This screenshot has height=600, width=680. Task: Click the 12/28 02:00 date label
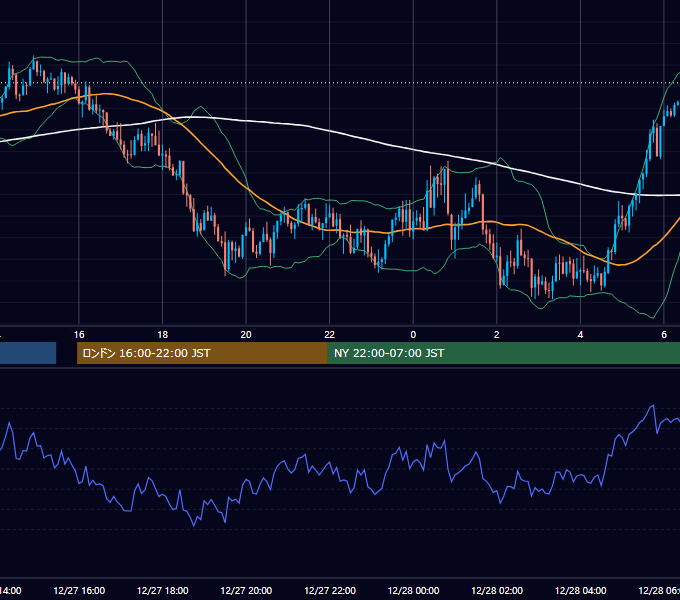pyautogui.click(x=497, y=590)
